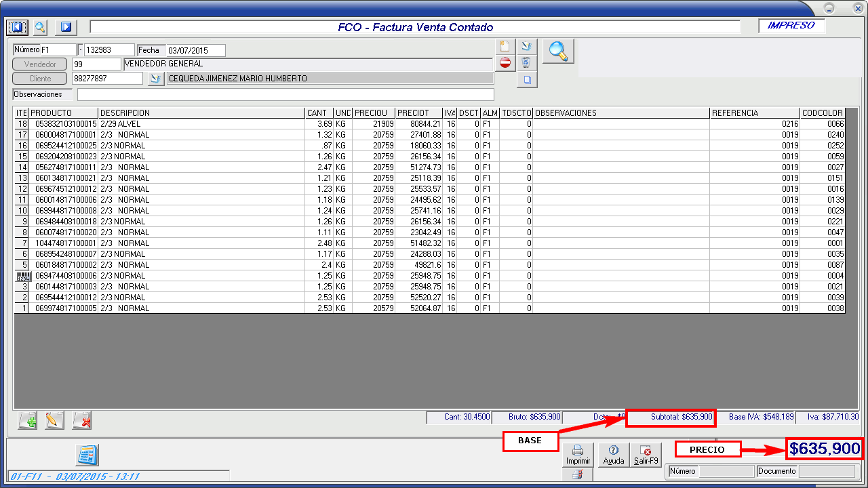
Task: Click the recycle bin delete icon
Action: tap(526, 63)
